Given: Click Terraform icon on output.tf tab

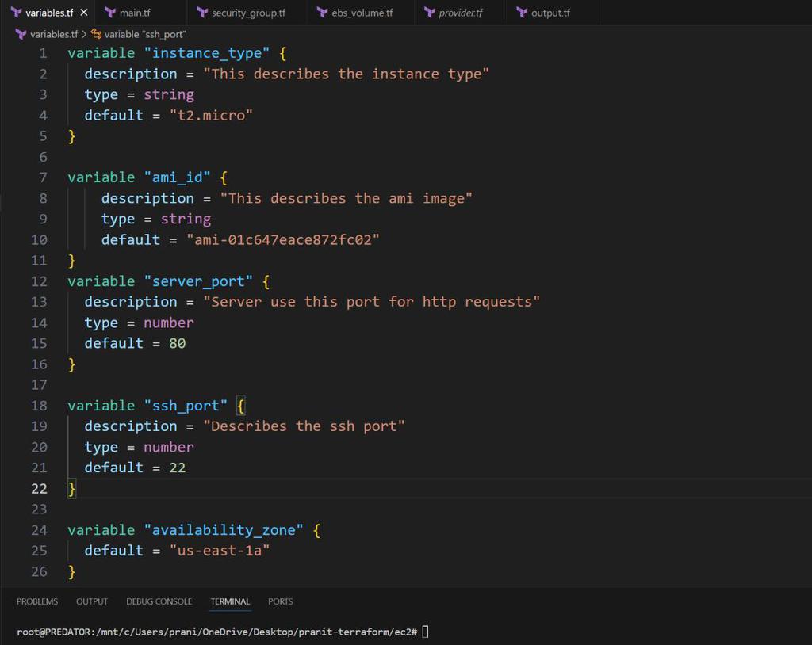Looking at the screenshot, I should 522,13.
